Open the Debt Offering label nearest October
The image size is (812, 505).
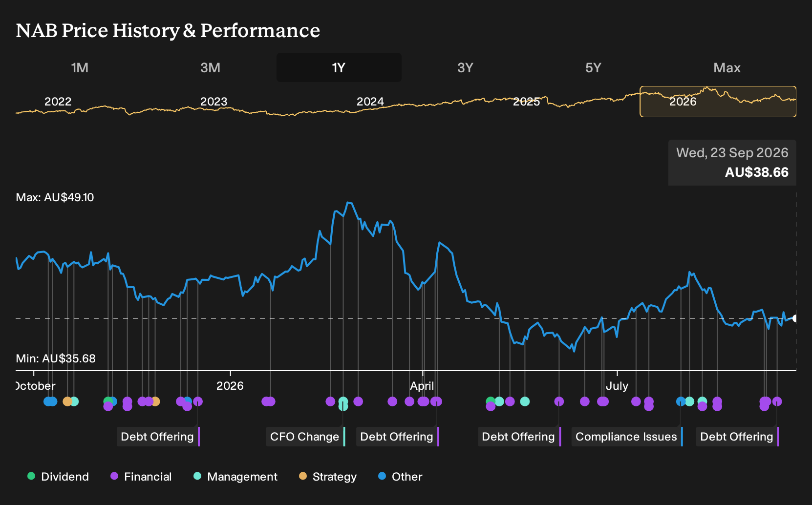click(158, 437)
